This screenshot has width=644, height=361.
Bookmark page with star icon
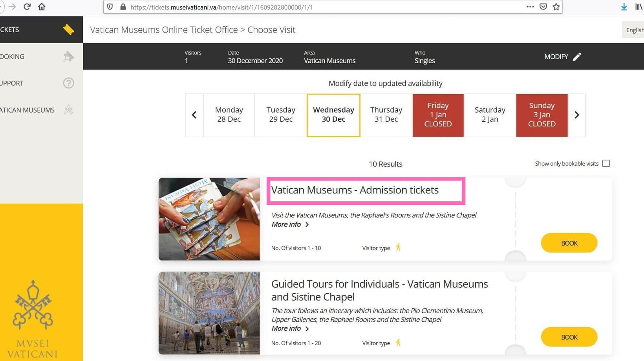pos(556,7)
